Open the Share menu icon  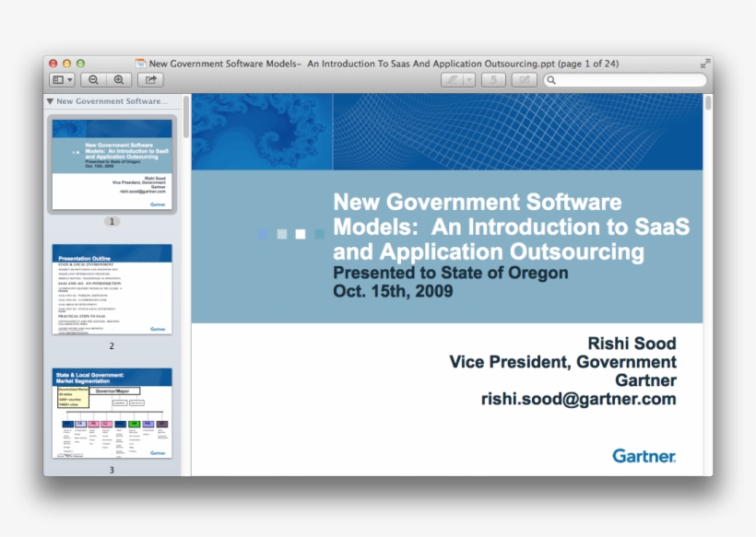pos(149,80)
